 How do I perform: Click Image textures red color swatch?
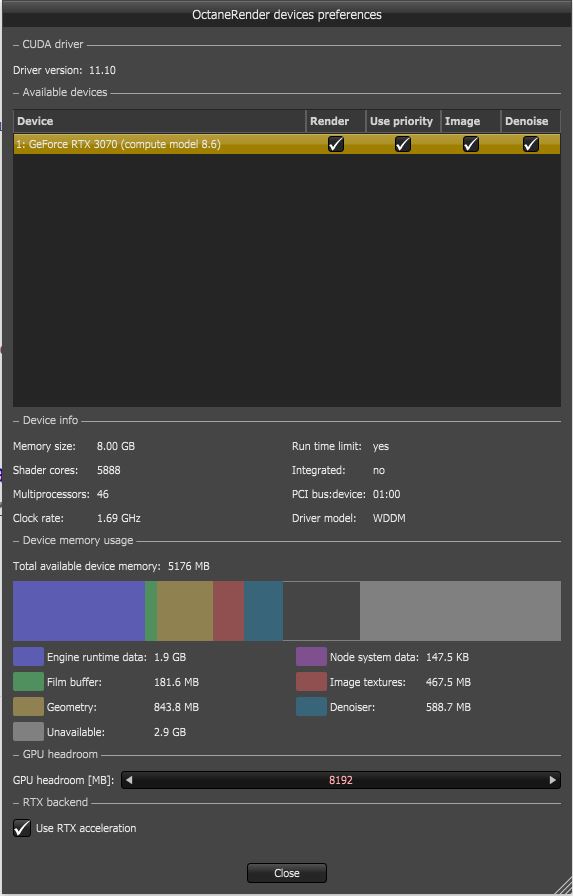click(311, 682)
